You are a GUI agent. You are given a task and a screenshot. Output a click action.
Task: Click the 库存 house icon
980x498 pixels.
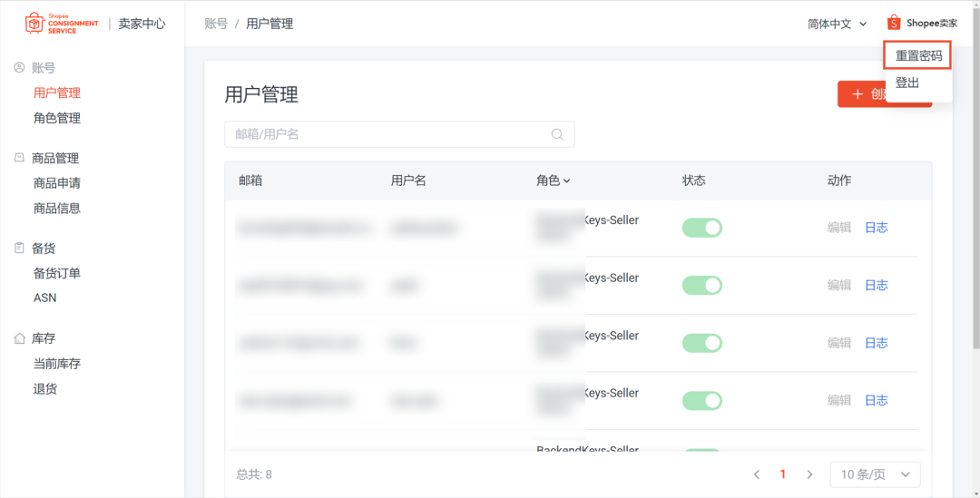point(19,338)
